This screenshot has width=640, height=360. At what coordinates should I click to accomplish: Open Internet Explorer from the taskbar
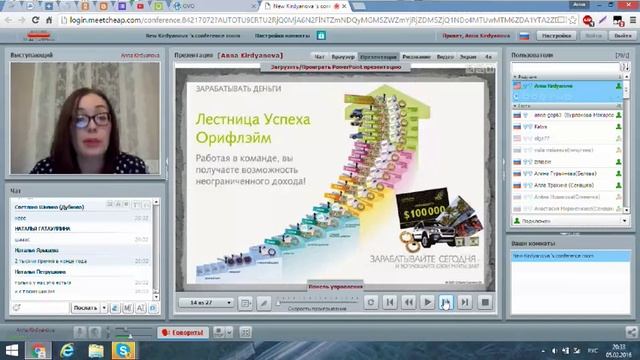coord(67,351)
